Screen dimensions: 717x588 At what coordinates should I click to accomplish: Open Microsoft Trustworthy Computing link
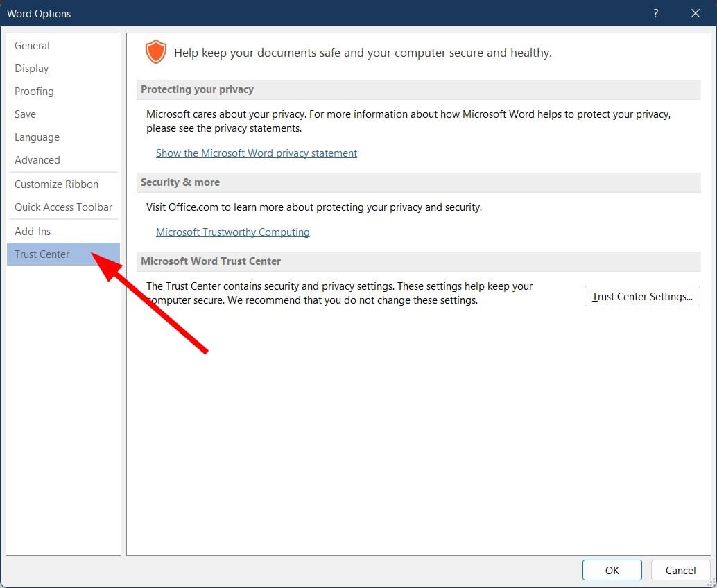click(233, 232)
